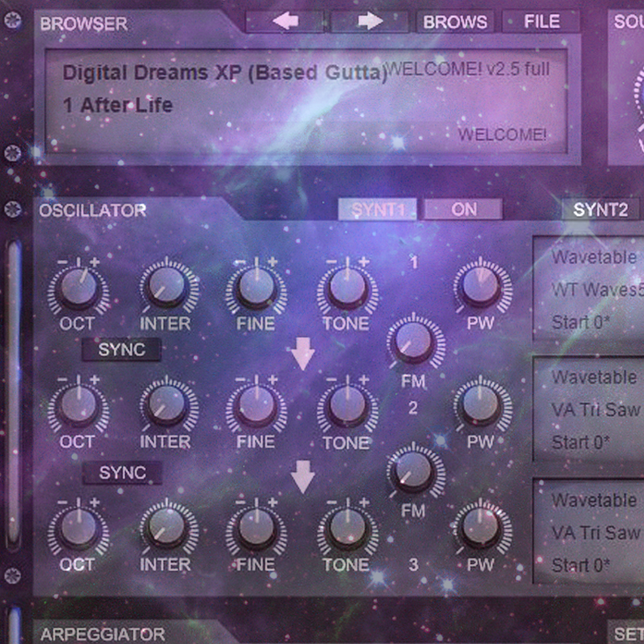Click oscillator 1 Start 0* value
This screenshot has height=644, width=644.
point(581,322)
